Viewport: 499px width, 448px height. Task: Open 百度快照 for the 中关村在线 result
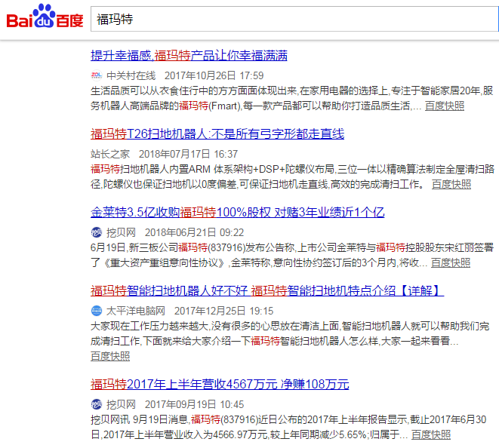tap(445, 106)
